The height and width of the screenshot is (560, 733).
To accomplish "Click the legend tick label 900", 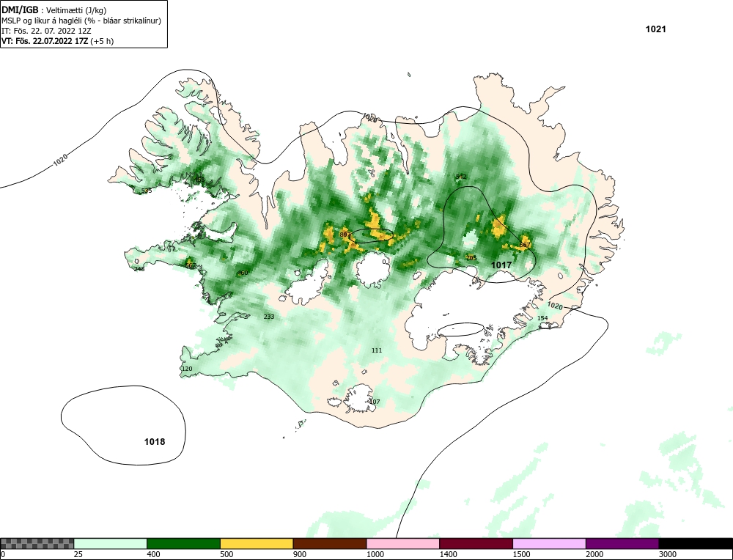I will 300,554.
